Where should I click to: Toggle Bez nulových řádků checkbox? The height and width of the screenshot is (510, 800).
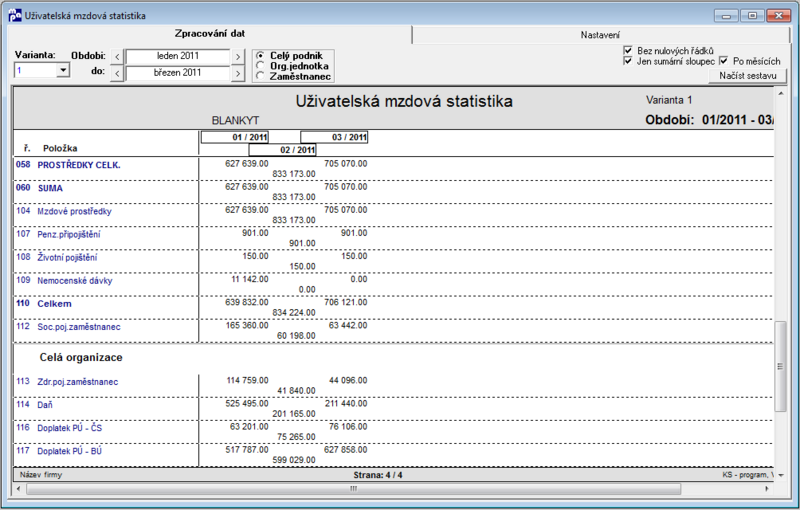pos(628,50)
